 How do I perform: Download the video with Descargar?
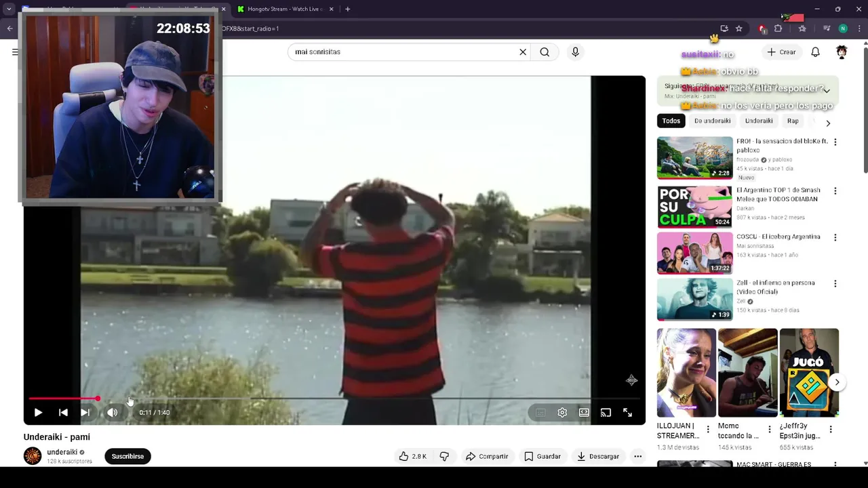click(x=598, y=456)
